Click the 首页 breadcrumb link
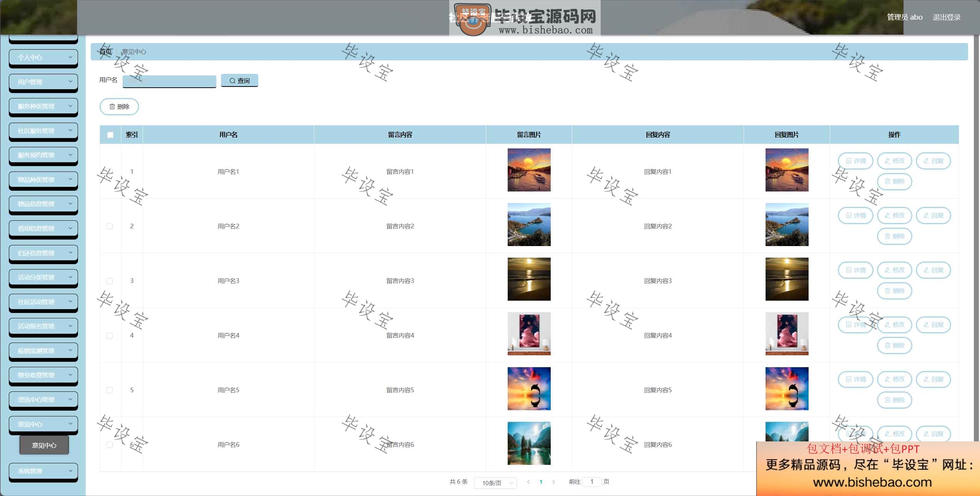Screen dimensions: 980x496 point(105,52)
